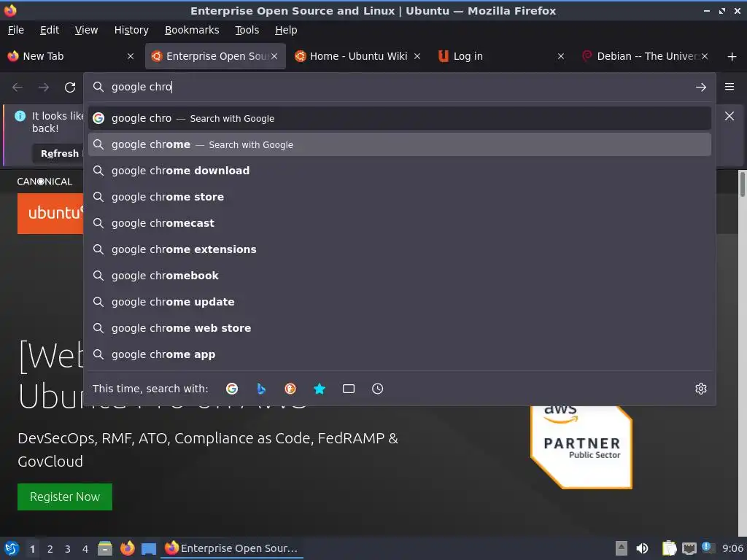Search this time with Bing icon
747x560 pixels.
point(261,389)
